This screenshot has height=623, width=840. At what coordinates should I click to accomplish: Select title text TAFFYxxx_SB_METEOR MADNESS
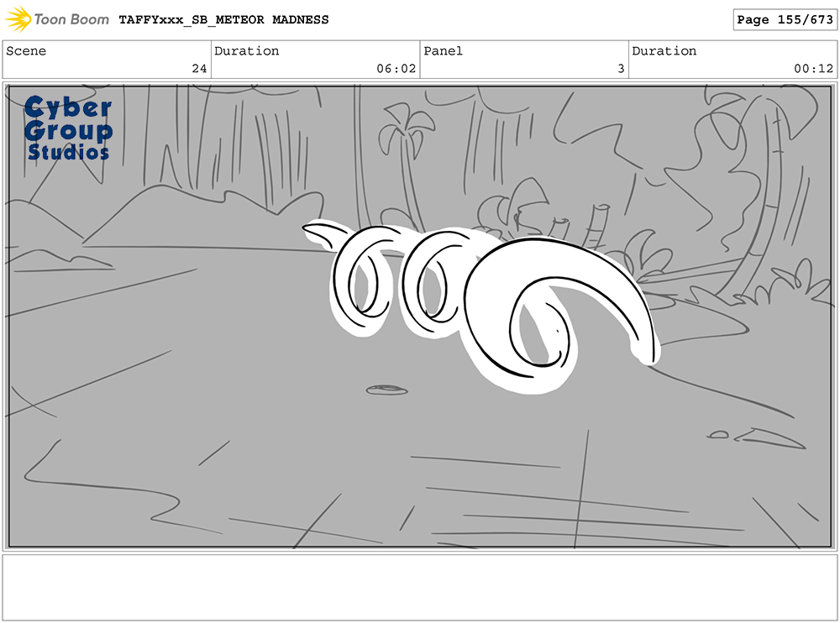[223, 20]
